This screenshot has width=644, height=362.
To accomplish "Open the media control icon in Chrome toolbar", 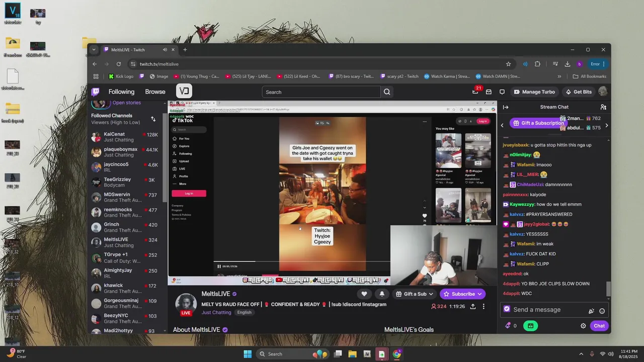I will coord(555,64).
